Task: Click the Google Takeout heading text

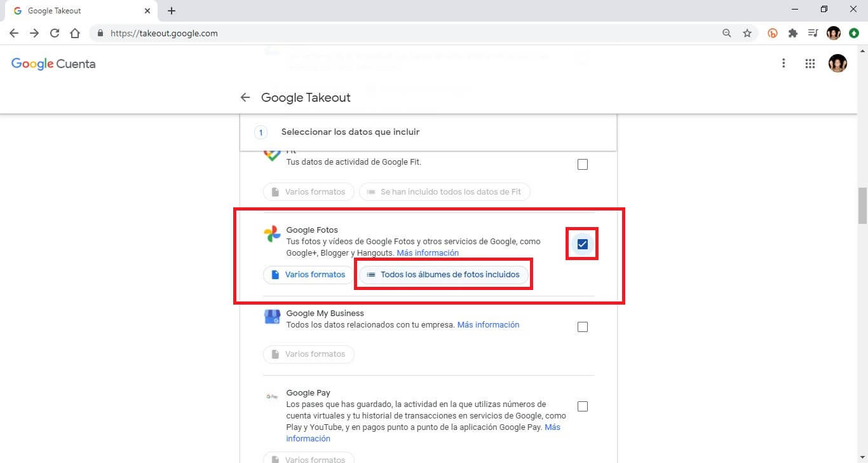Action: pyautogui.click(x=306, y=97)
